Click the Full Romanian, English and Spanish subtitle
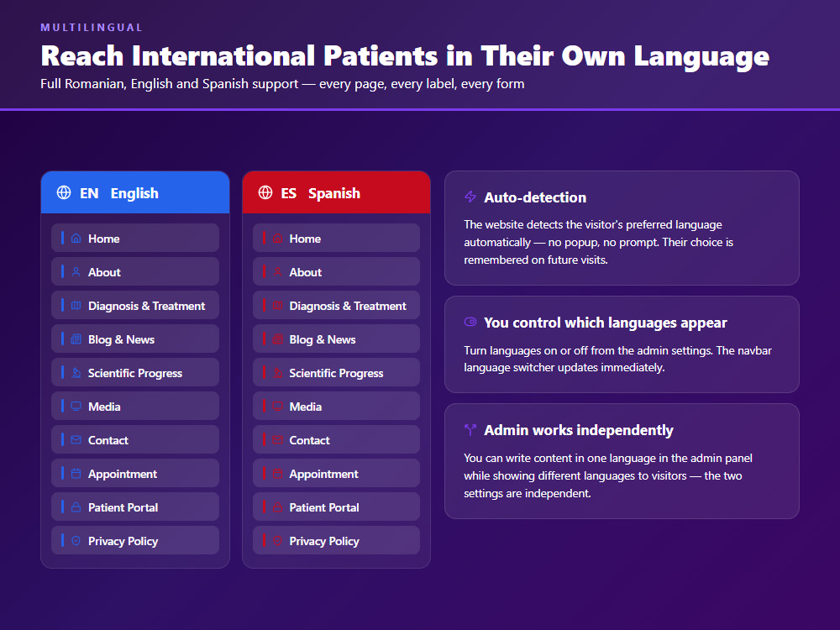The image size is (840, 630). tap(282, 84)
